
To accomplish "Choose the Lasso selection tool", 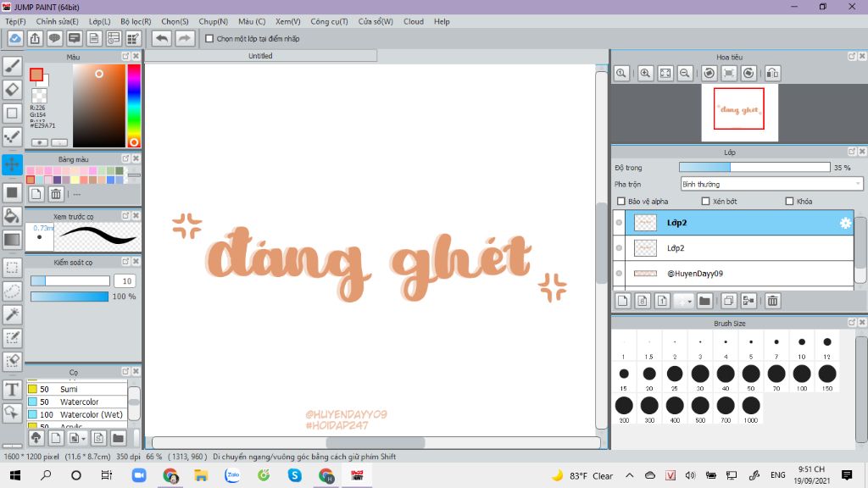I will pos(12,291).
